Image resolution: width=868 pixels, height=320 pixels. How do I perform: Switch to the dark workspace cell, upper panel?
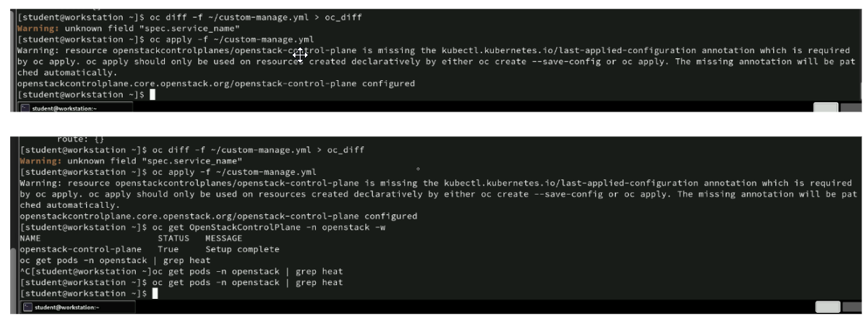click(x=851, y=108)
